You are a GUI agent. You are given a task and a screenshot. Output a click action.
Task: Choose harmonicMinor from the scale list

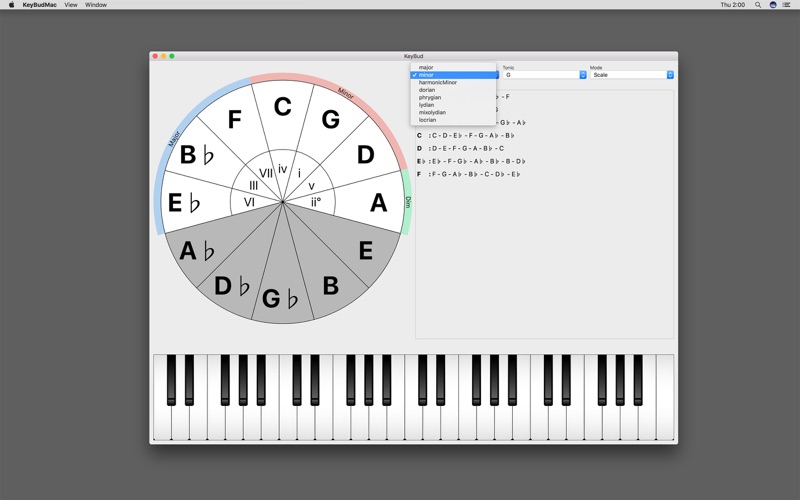point(453,82)
